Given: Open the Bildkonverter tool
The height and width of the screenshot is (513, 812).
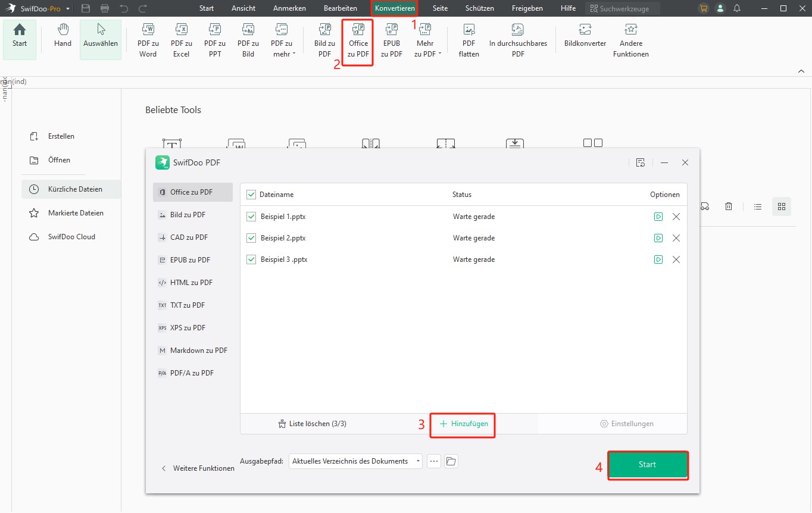Looking at the screenshot, I should (x=585, y=36).
